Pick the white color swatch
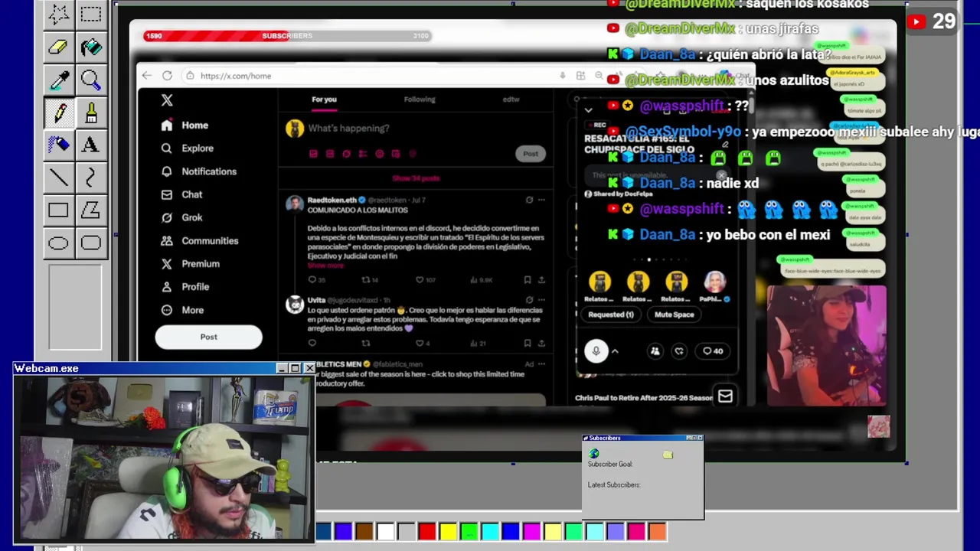 (385, 531)
